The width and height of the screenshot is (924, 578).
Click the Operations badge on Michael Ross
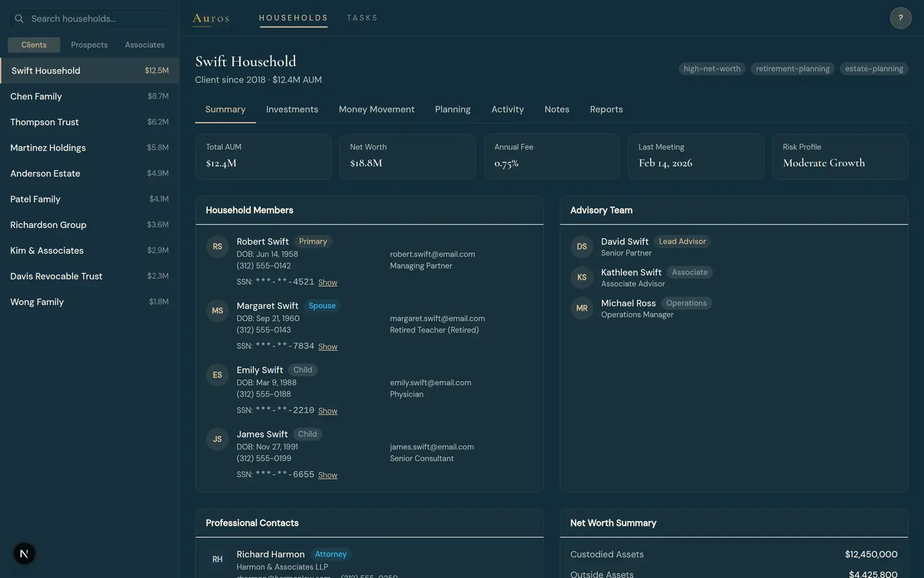(687, 303)
